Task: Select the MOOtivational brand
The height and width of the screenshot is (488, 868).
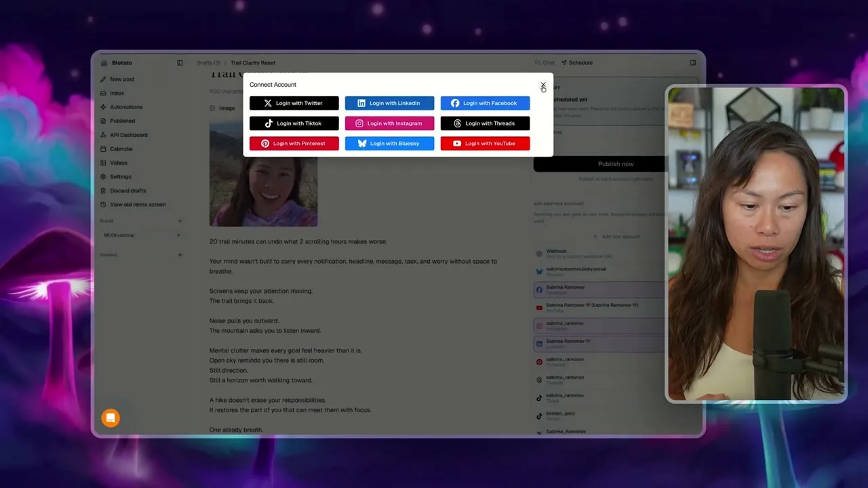Action: (x=119, y=235)
